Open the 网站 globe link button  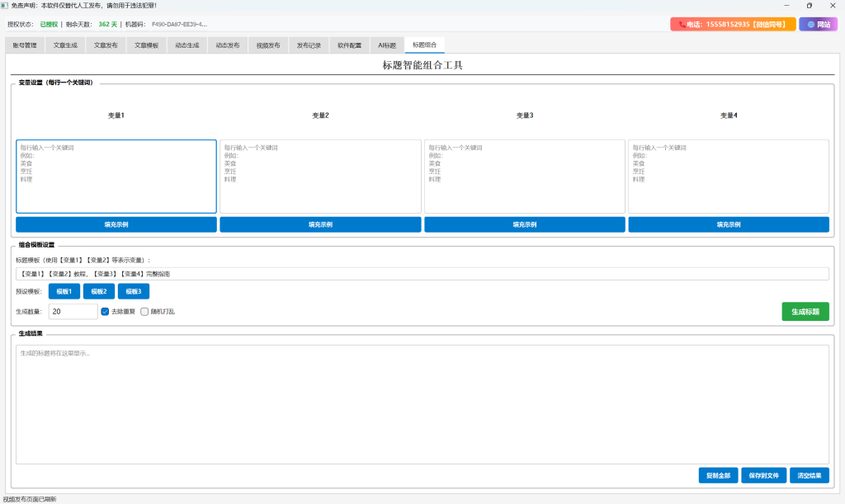pyautogui.click(x=818, y=25)
